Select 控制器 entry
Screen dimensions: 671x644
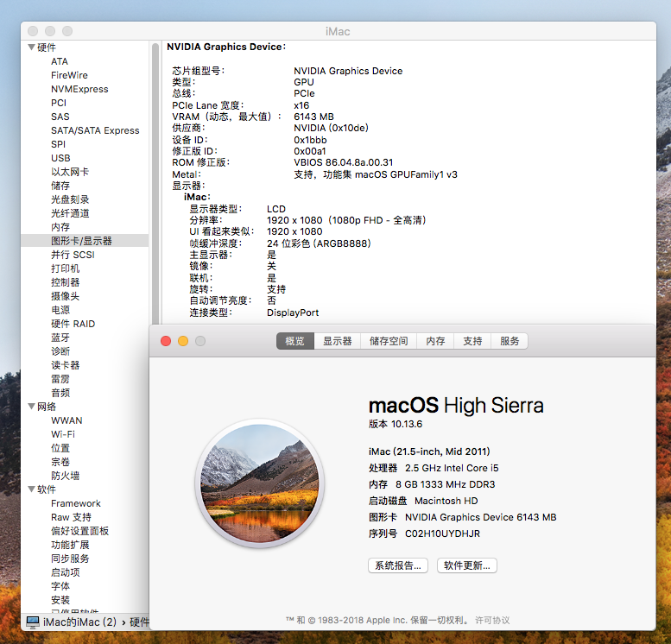click(65, 282)
